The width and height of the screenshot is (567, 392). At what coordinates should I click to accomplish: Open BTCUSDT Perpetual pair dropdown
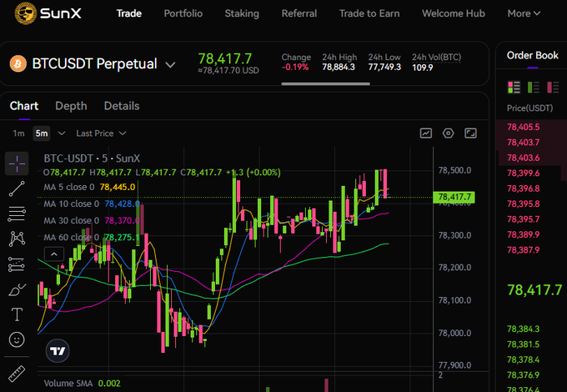pyautogui.click(x=170, y=65)
